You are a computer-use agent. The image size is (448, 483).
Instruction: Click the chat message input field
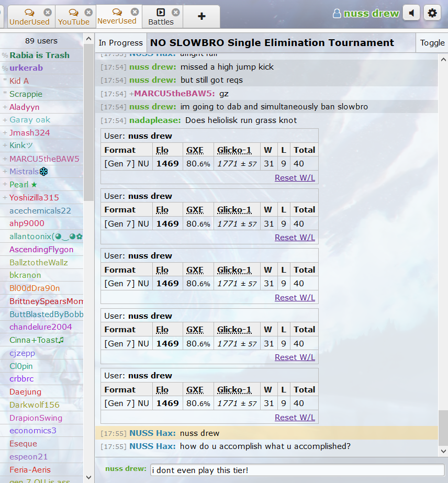(297, 470)
